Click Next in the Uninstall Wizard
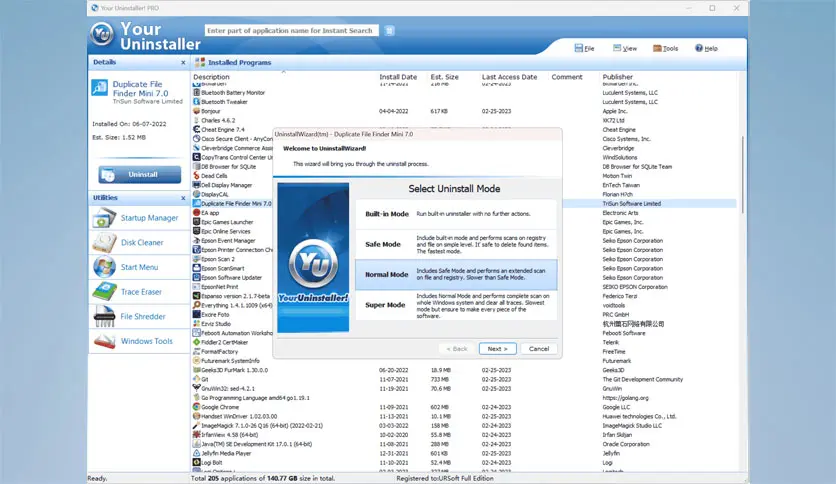Screen dimensions: 836x484 pos(497,349)
